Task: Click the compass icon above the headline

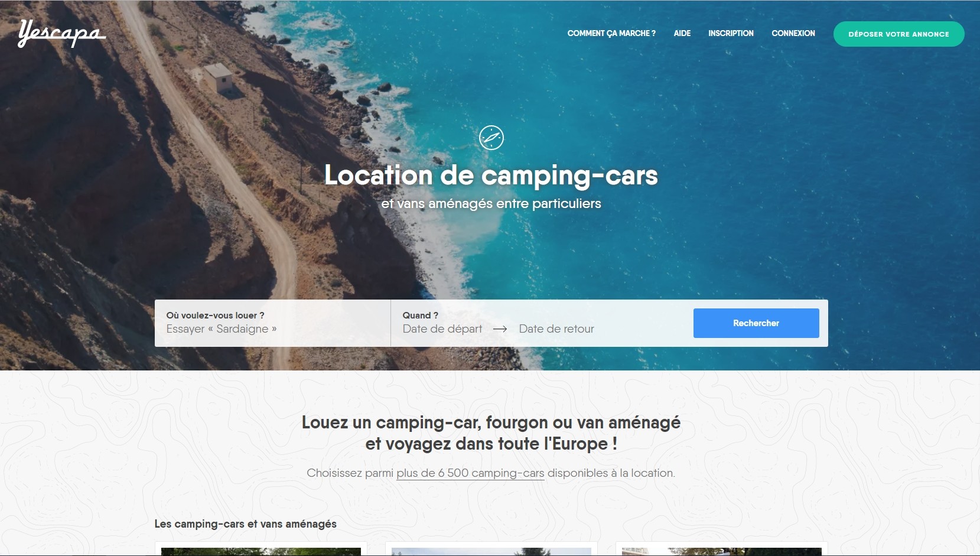Action: click(491, 138)
